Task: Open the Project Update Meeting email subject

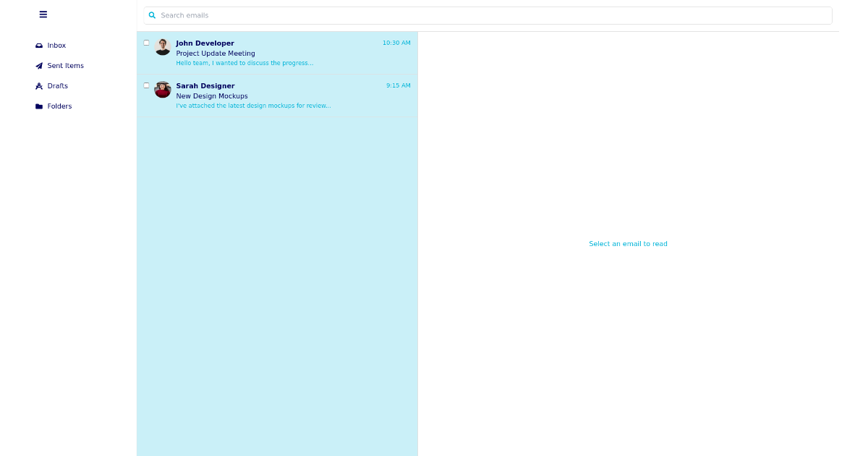Action: tap(216, 54)
